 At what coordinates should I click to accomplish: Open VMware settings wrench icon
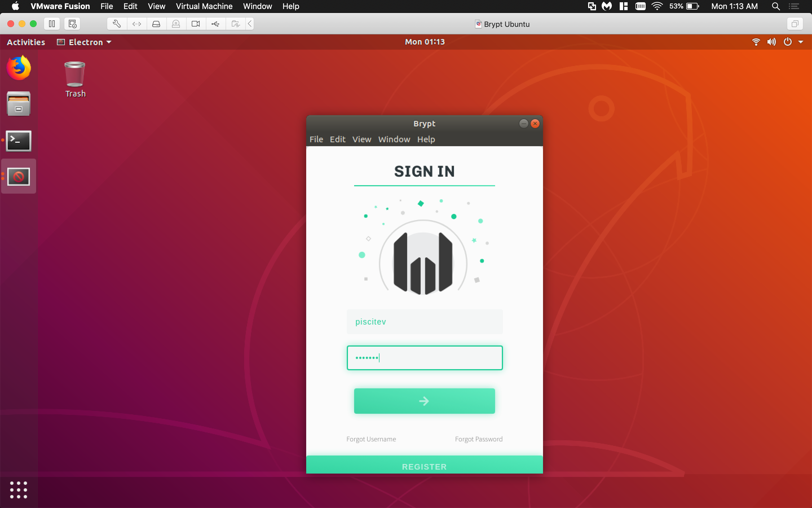tap(117, 24)
